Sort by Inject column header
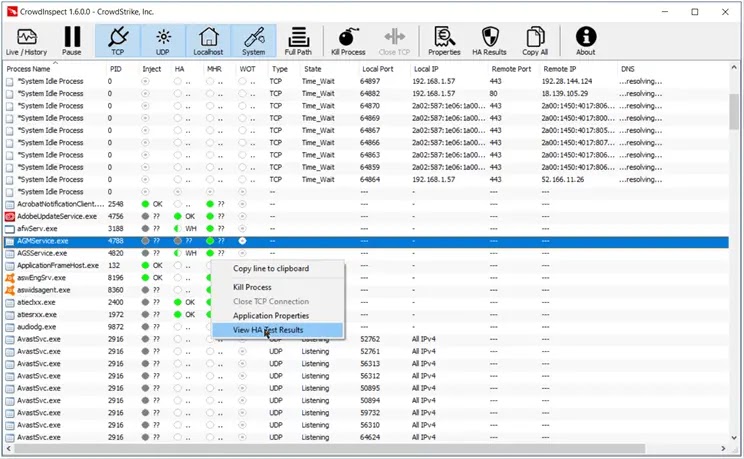Viewport: 744px width, 459px height. click(x=152, y=69)
